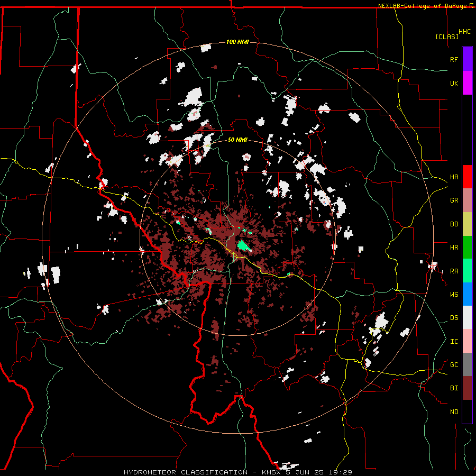The width and height of the screenshot is (476, 476).
Task: Click the WS legend label
Action: [454, 295]
